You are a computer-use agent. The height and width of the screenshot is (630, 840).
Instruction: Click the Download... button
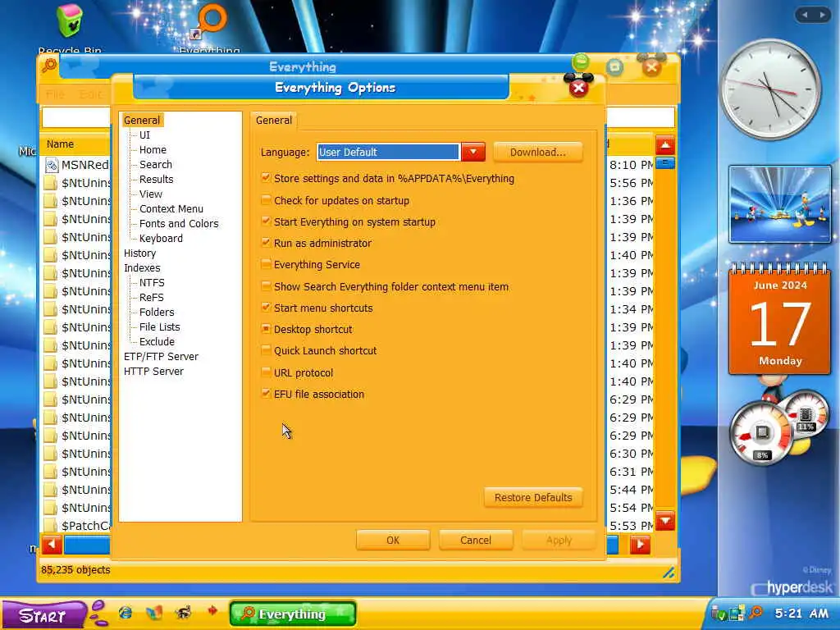pyautogui.click(x=537, y=152)
